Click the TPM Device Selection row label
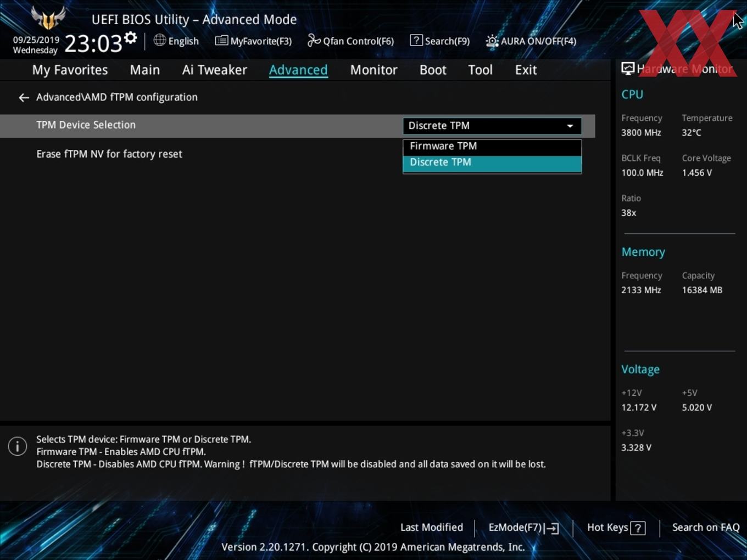The width and height of the screenshot is (747, 560). [x=86, y=125]
